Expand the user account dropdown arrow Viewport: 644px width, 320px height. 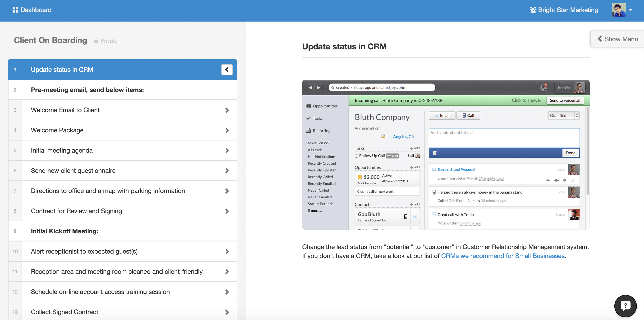click(630, 10)
